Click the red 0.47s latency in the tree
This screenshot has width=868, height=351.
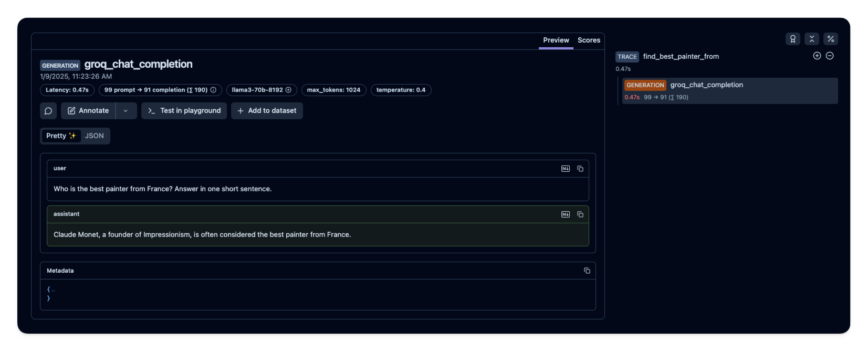point(632,98)
